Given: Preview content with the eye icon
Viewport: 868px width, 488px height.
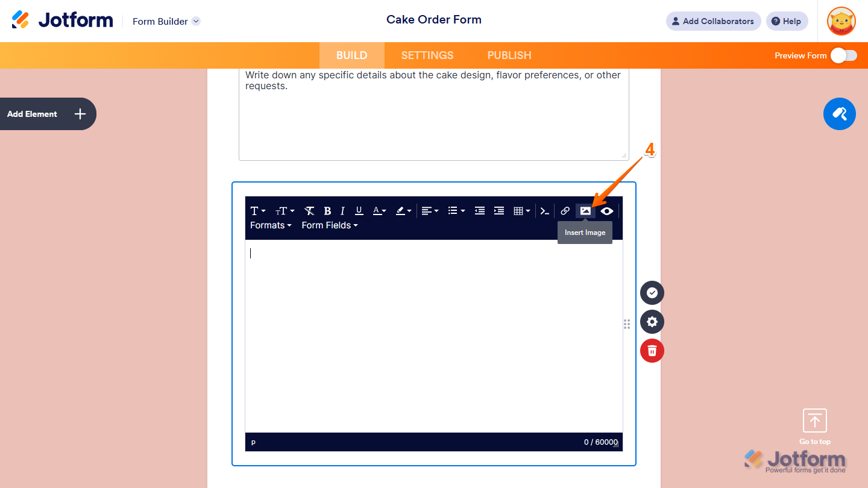Looking at the screenshot, I should [x=607, y=211].
